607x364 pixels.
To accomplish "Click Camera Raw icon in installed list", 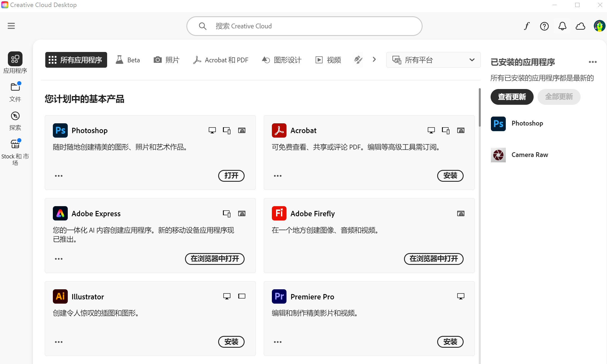I will tap(498, 155).
